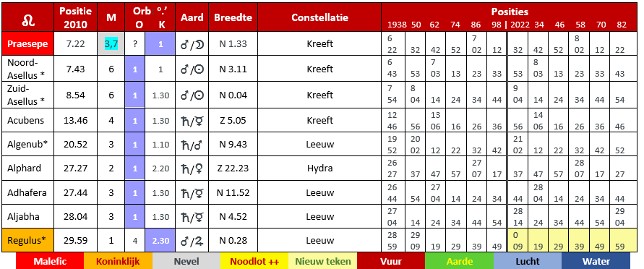Image resolution: width=644 pixels, height=269 pixels.
Task: Click the orange Koninklijk legend swatch
Action: point(118,261)
